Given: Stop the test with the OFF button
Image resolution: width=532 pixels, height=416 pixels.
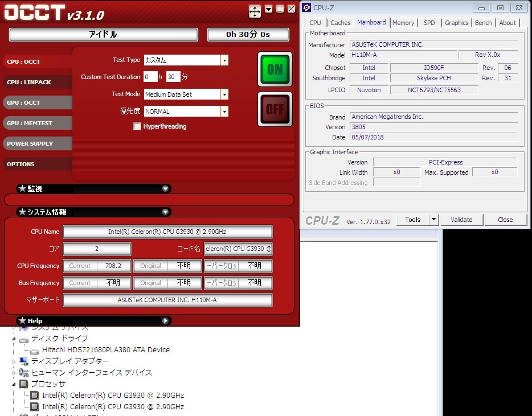Looking at the screenshot, I should point(275,109).
